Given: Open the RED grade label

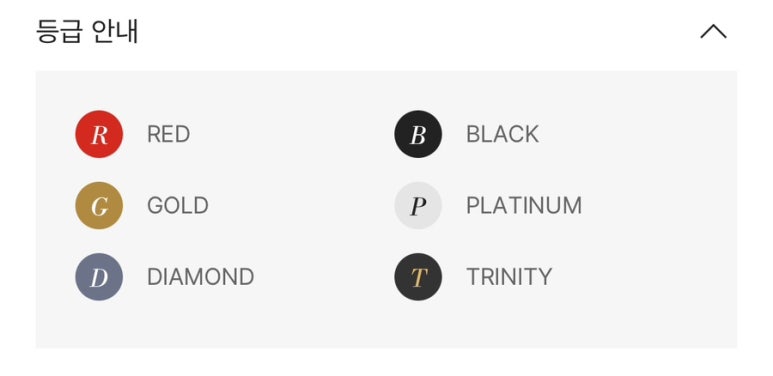Looking at the screenshot, I should pos(168,134).
